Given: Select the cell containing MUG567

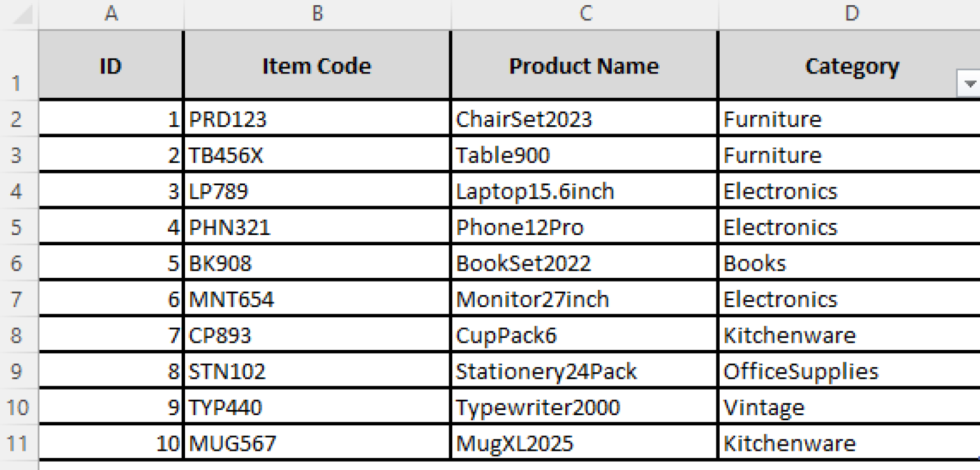Looking at the screenshot, I should (255, 443).
